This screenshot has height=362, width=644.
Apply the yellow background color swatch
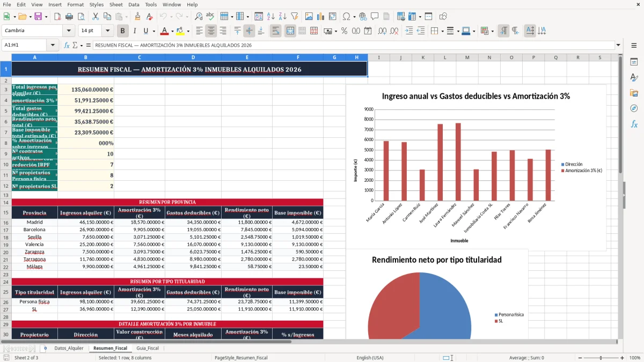(180, 31)
